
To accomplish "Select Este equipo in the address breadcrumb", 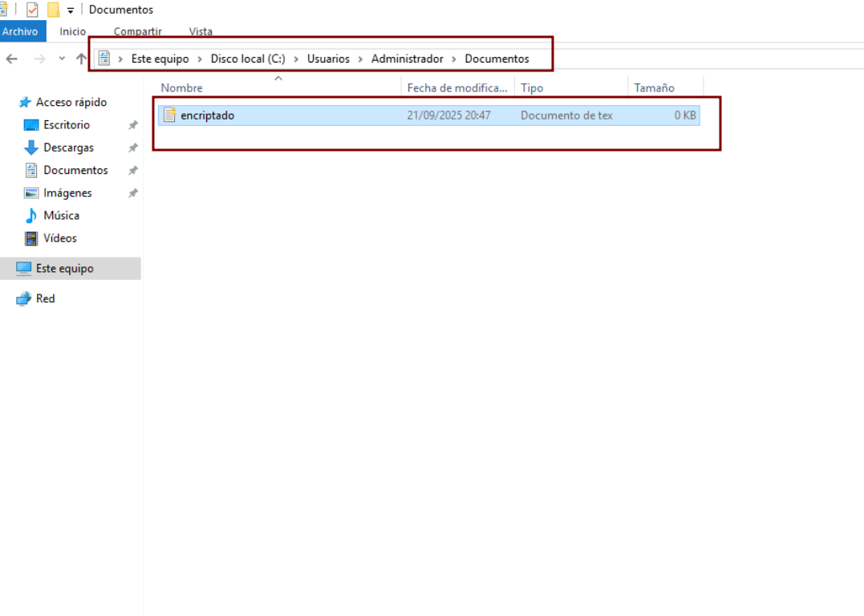I will pyautogui.click(x=160, y=59).
